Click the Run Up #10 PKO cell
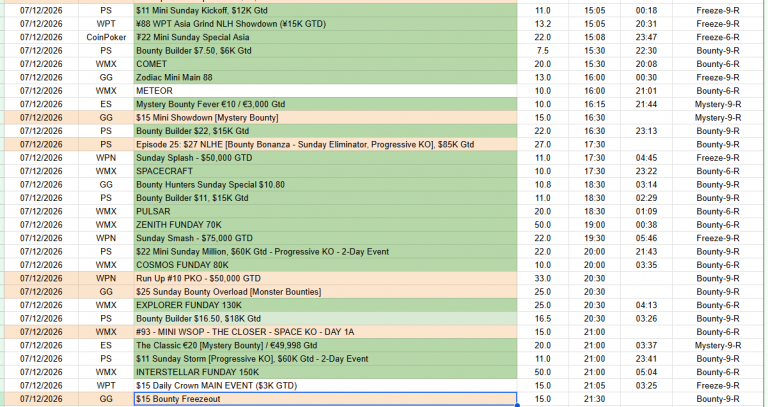Image resolution: width=768 pixels, height=407 pixels. 325,278
